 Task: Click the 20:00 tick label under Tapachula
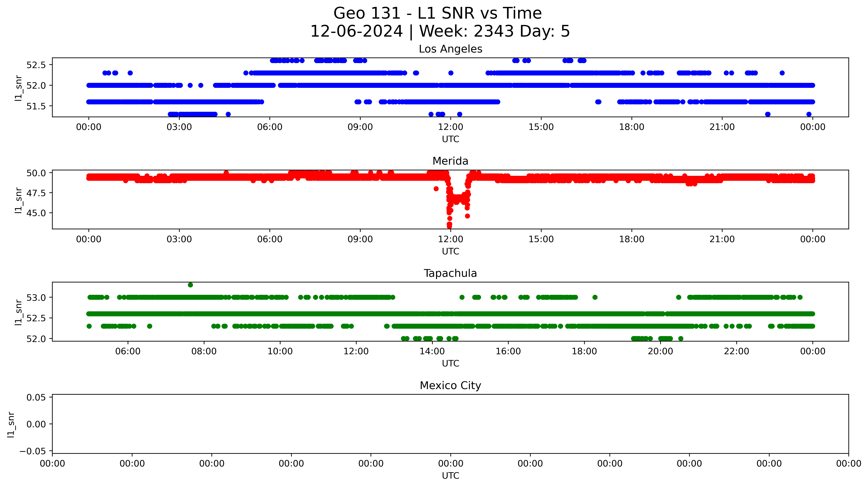tap(660, 351)
